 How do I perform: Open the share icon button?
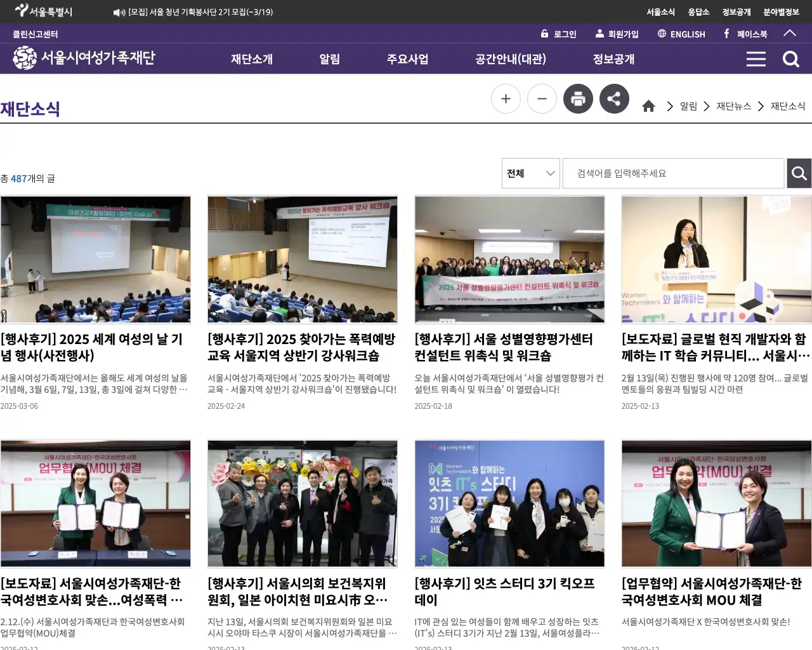[x=614, y=99]
